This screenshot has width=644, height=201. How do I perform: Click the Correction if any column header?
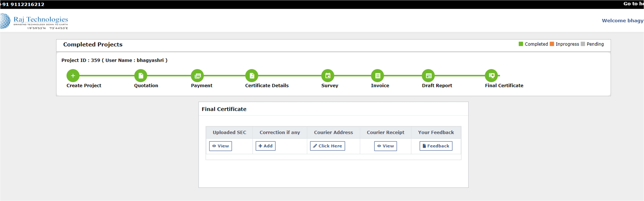(280, 132)
